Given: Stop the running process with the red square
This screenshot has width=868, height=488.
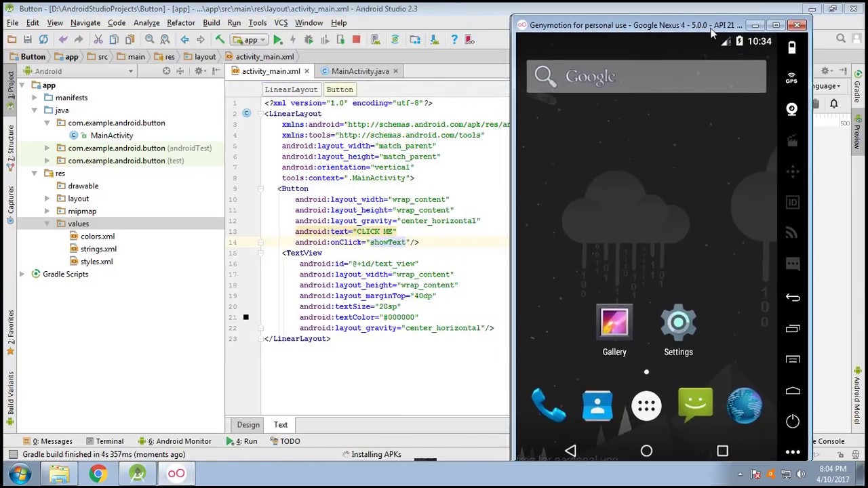Looking at the screenshot, I should tap(356, 40).
